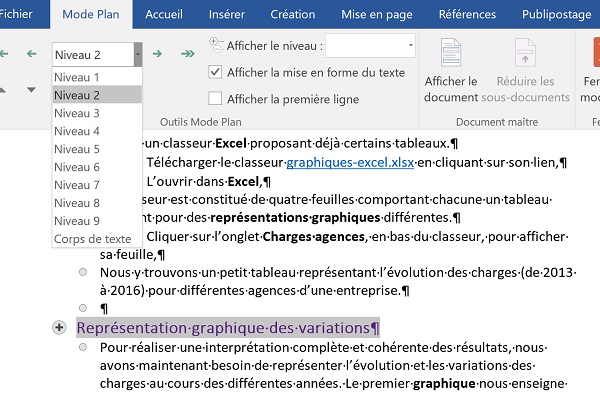Click the bold word 'graphique' in last line
600x395 pixels.
tap(444, 383)
